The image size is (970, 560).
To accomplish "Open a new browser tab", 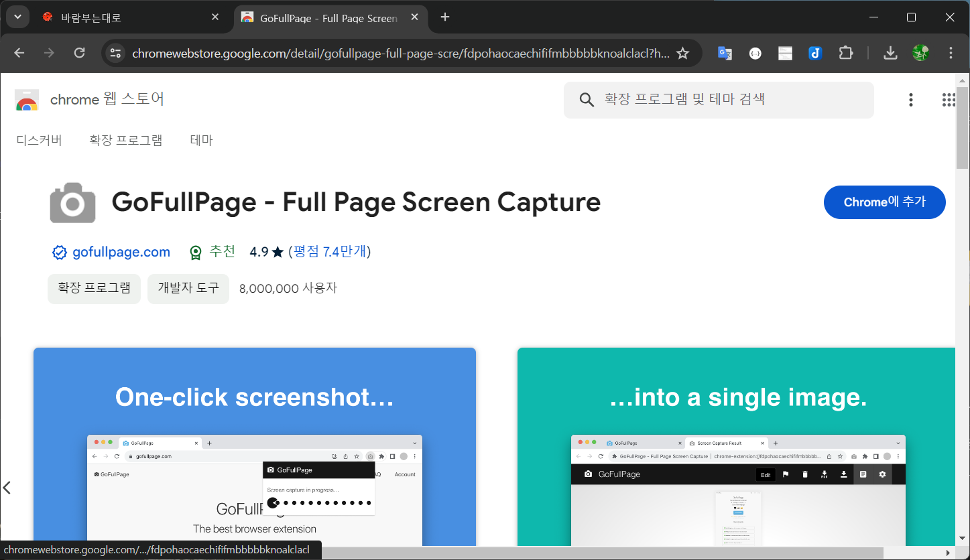I will click(445, 17).
